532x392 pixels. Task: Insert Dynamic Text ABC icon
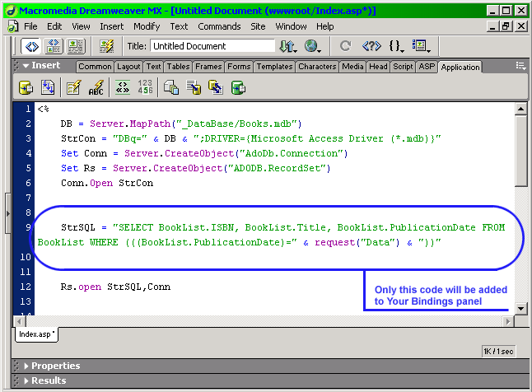96,87
